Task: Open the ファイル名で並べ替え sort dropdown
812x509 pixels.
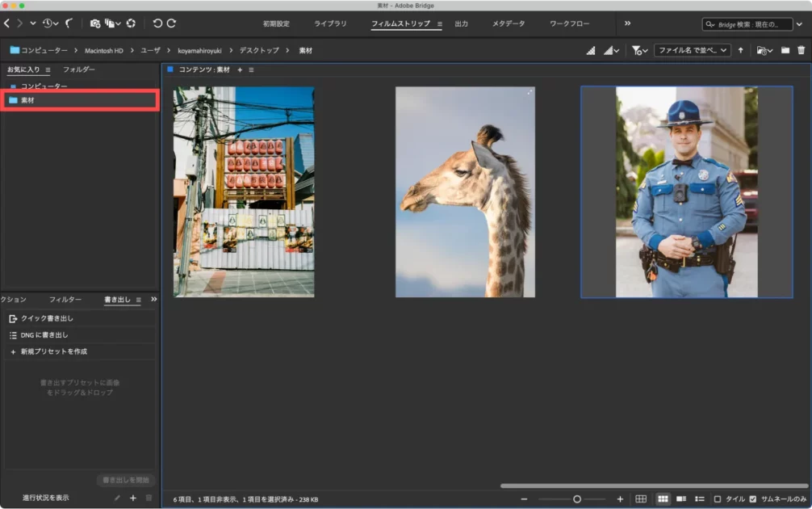Action: point(692,50)
